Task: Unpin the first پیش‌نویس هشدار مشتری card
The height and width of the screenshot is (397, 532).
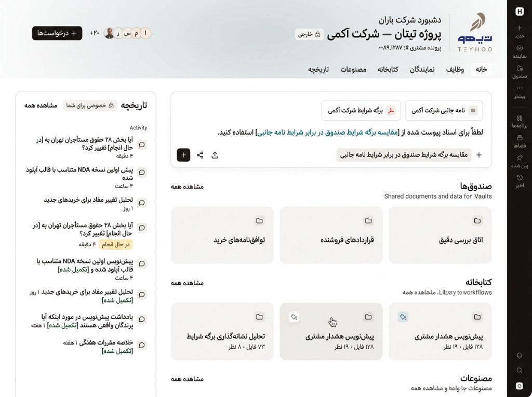Action: point(403,317)
